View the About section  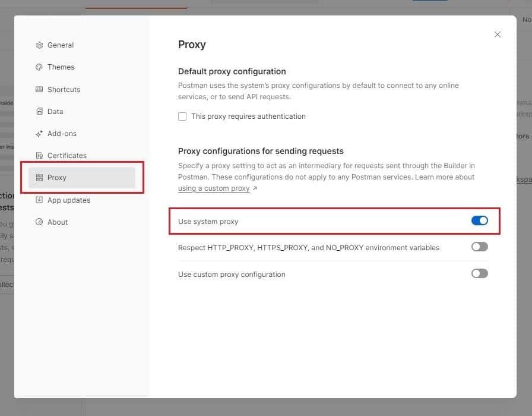(58, 222)
